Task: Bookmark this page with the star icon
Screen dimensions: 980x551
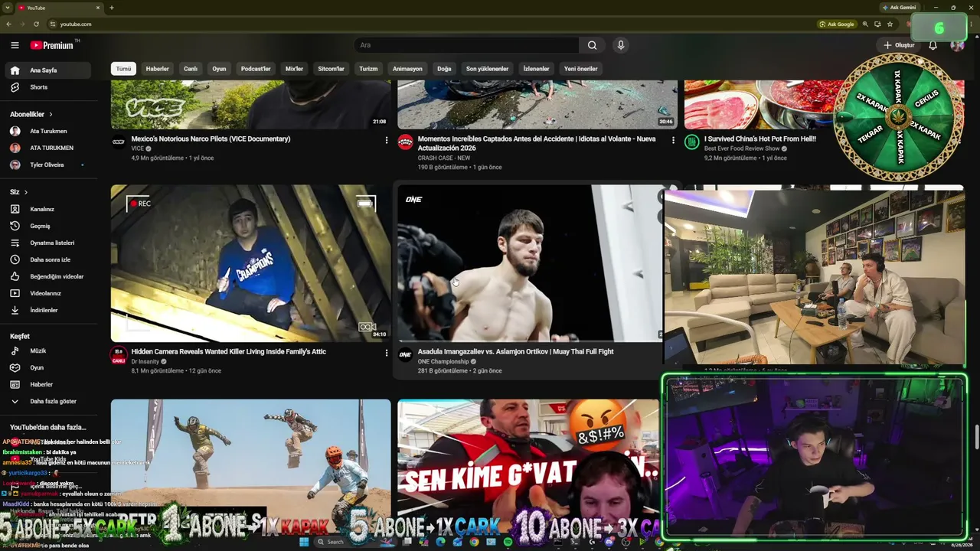Action: (890, 24)
